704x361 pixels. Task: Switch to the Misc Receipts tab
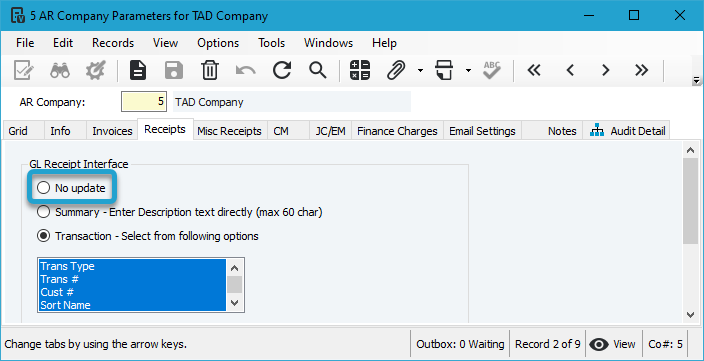coord(229,131)
